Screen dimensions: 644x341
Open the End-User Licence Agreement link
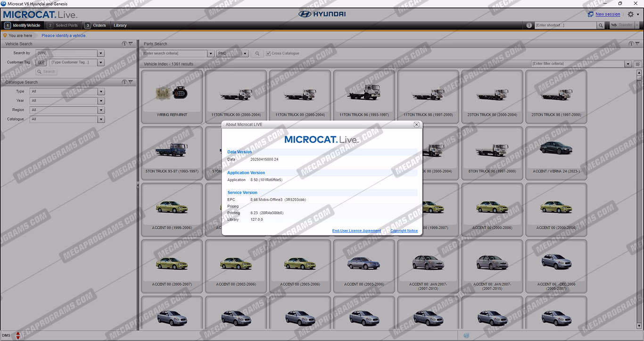pyautogui.click(x=356, y=231)
